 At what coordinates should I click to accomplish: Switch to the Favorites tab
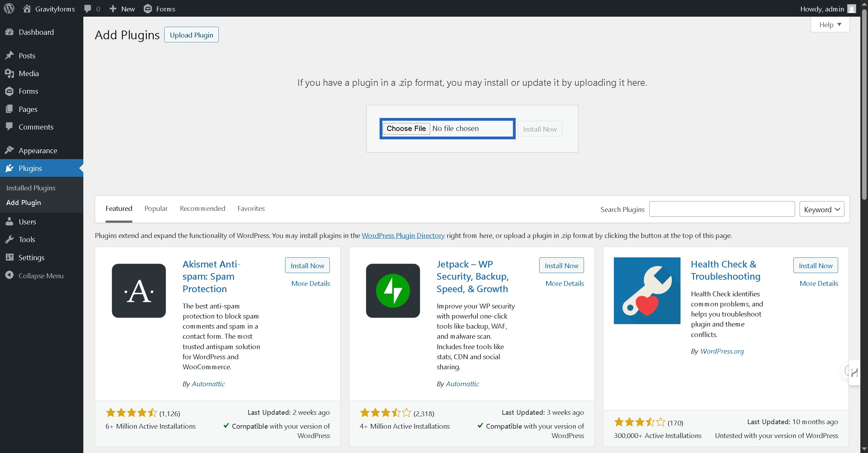pos(251,208)
